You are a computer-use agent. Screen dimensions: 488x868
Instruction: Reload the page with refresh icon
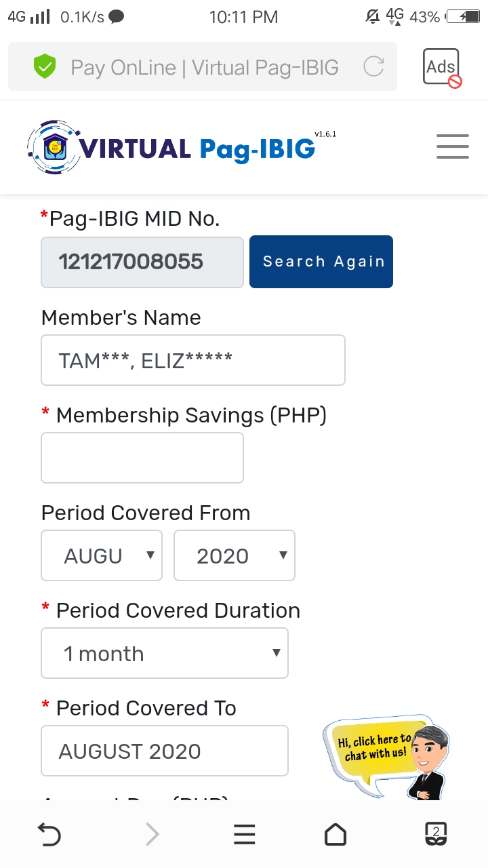point(373,66)
